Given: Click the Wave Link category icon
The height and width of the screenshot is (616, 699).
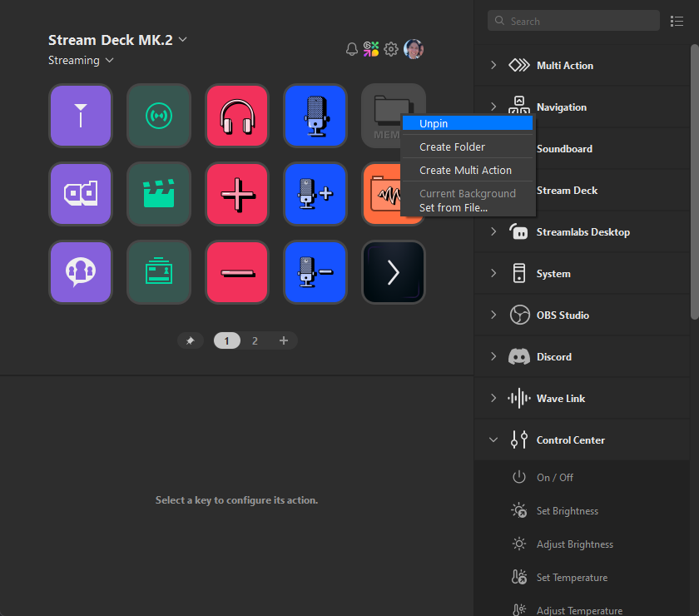Looking at the screenshot, I should 519,399.
